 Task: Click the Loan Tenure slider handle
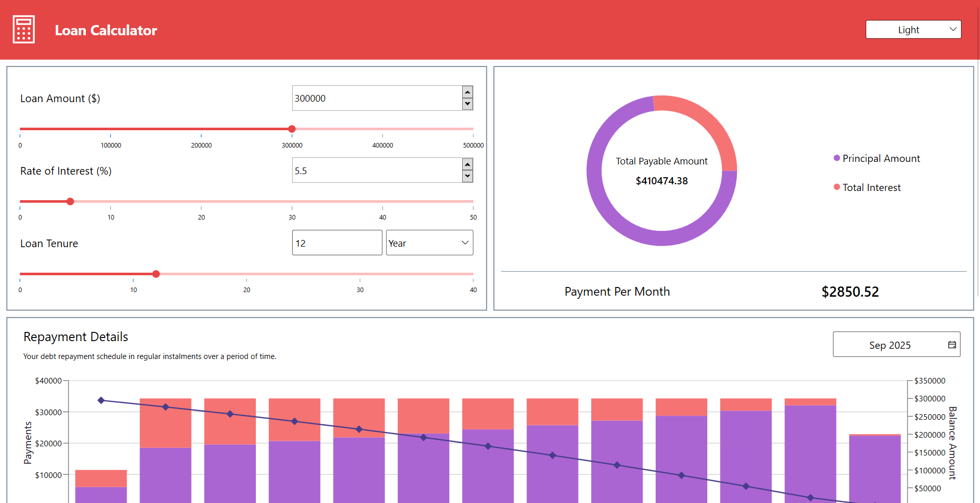tap(156, 274)
